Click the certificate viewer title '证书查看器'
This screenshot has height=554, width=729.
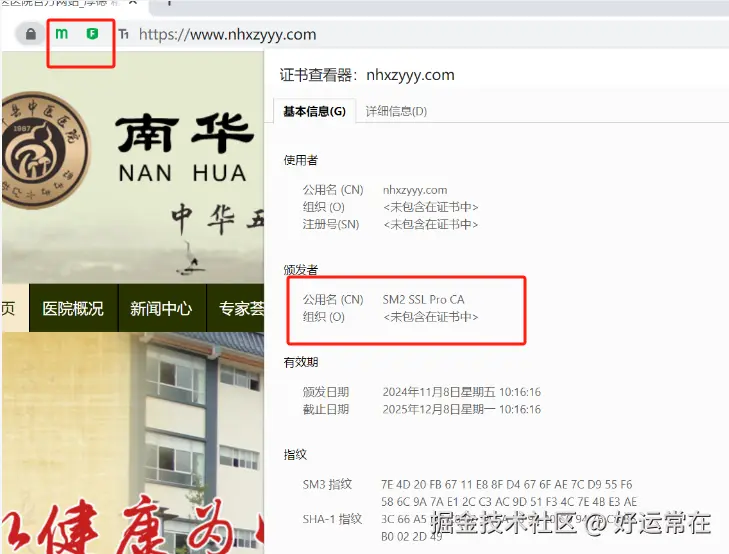[318, 75]
